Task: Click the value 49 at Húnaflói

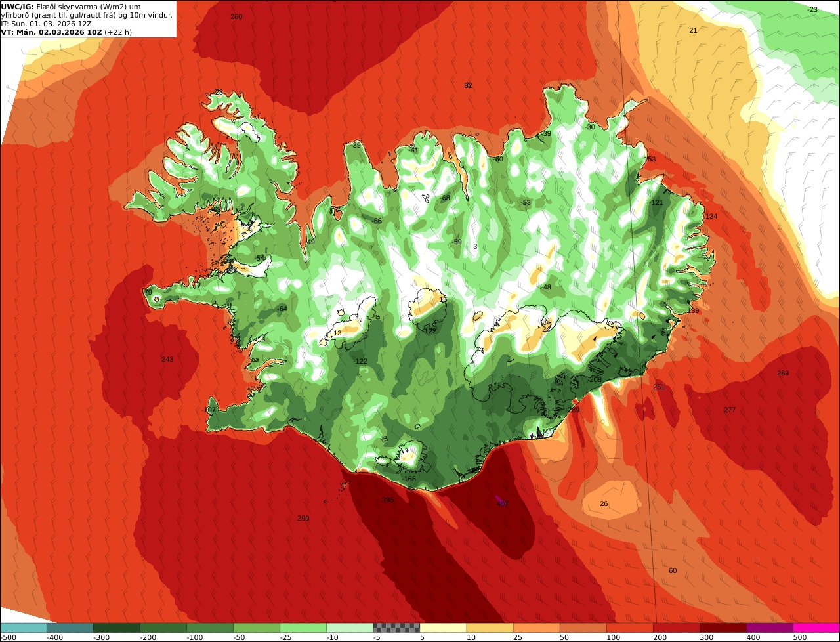Action: [x=310, y=242]
